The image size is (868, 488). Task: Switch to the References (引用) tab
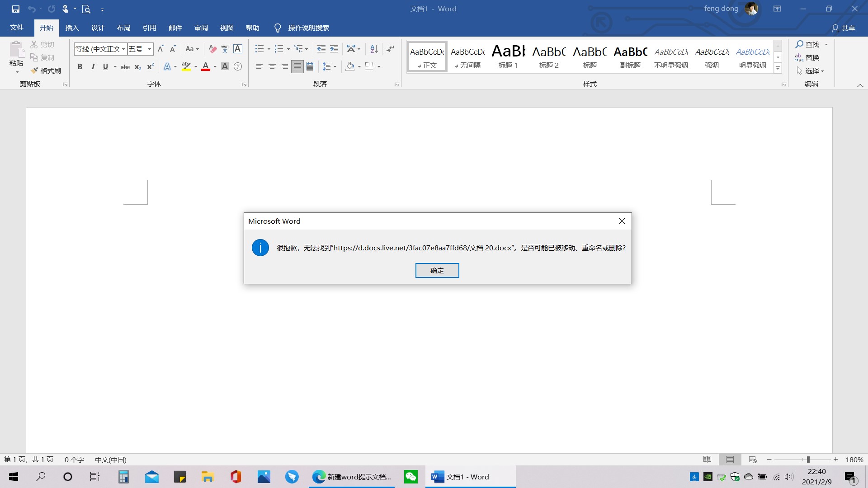[x=149, y=28]
